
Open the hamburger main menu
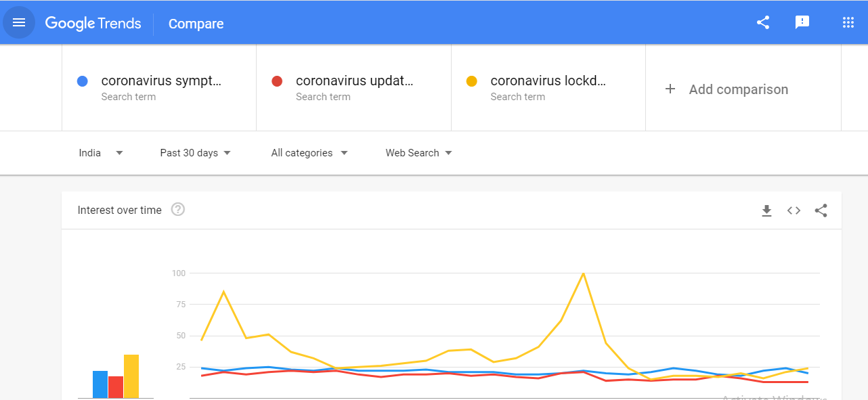(19, 23)
